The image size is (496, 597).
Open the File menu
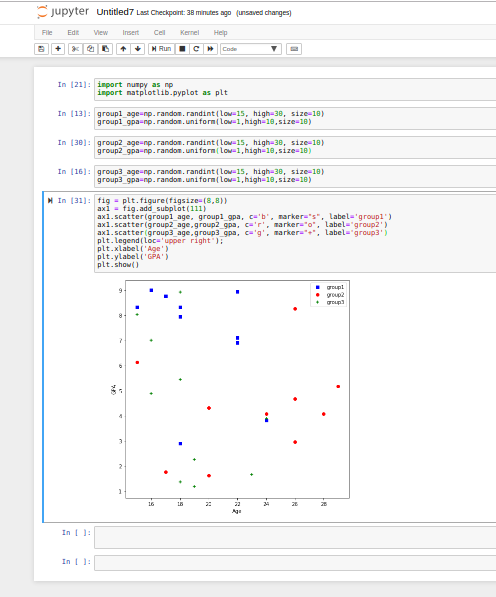pyautogui.click(x=47, y=32)
